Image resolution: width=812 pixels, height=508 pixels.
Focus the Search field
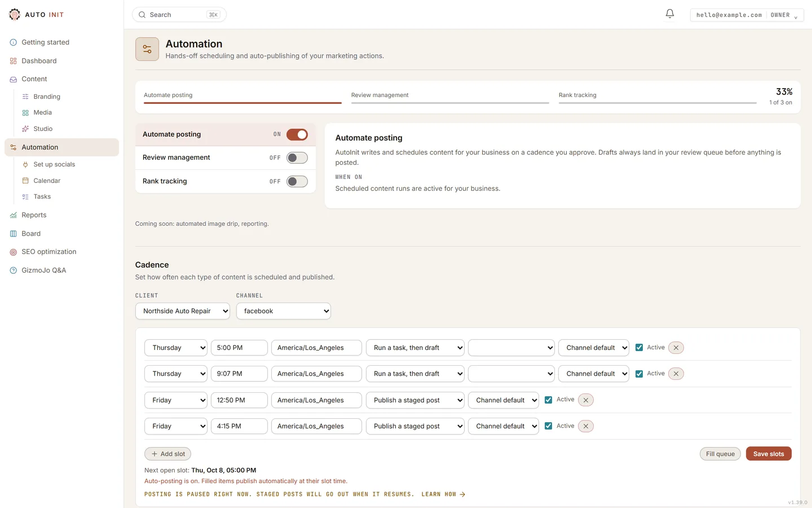click(x=179, y=15)
